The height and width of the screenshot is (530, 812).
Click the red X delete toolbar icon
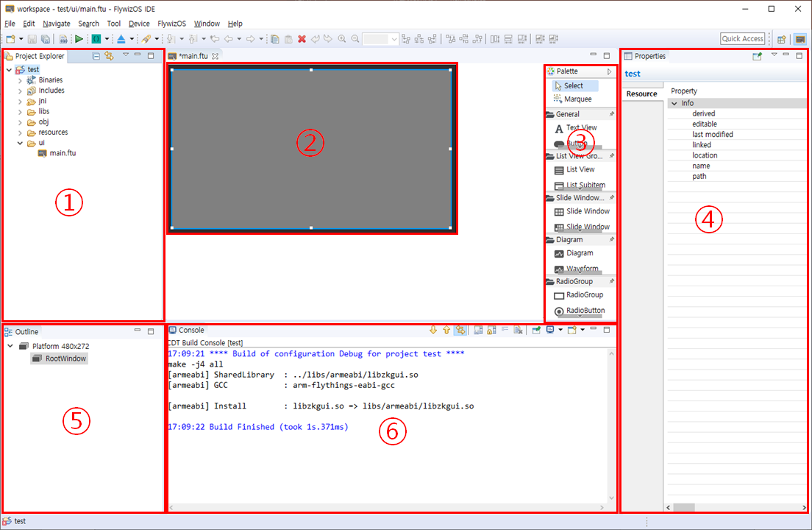[302, 39]
